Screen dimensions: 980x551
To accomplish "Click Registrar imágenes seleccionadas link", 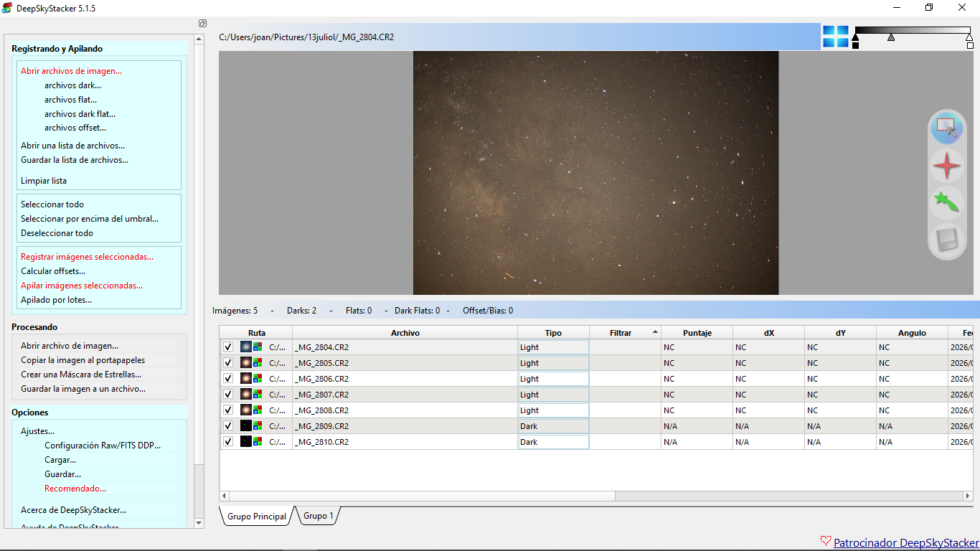I will coord(87,257).
